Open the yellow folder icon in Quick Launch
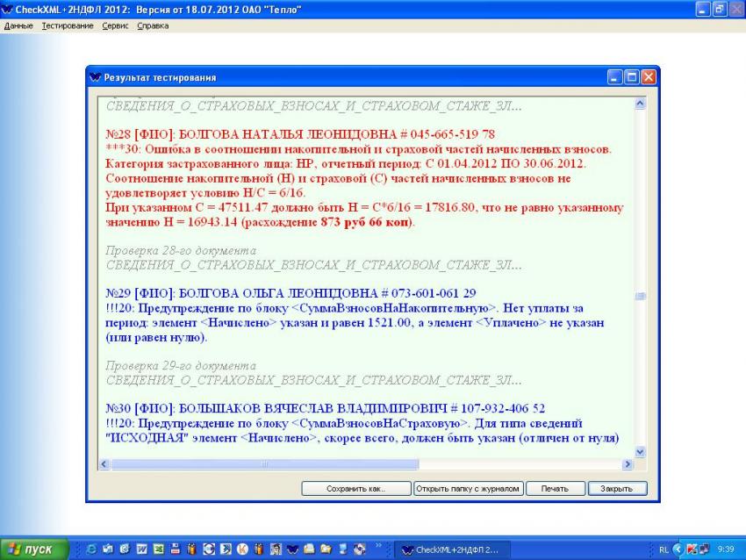This screenshot has height=560, width=746. click(x=325, y=549)
